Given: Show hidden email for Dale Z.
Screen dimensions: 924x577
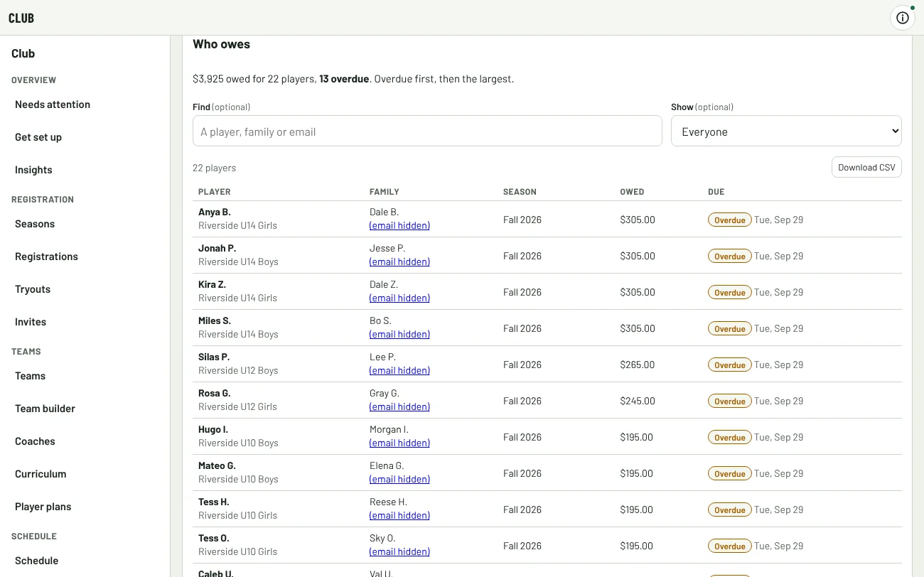Looking at the screenshot, I should point(399,298).
